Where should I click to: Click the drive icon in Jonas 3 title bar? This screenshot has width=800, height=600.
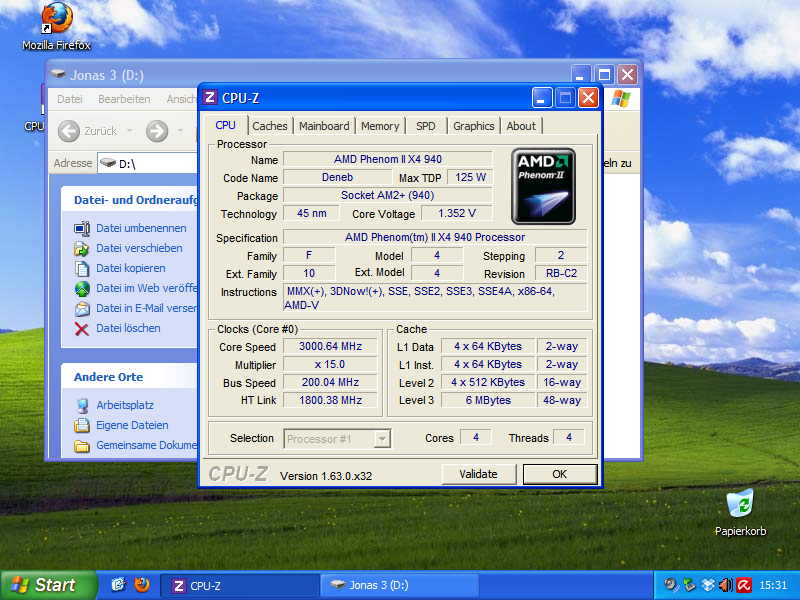pos(58,74)
